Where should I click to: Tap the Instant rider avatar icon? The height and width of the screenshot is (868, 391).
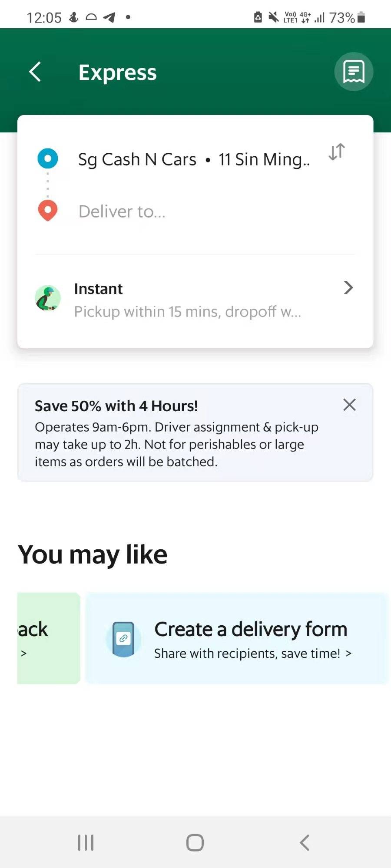click(x=48, y=298)
